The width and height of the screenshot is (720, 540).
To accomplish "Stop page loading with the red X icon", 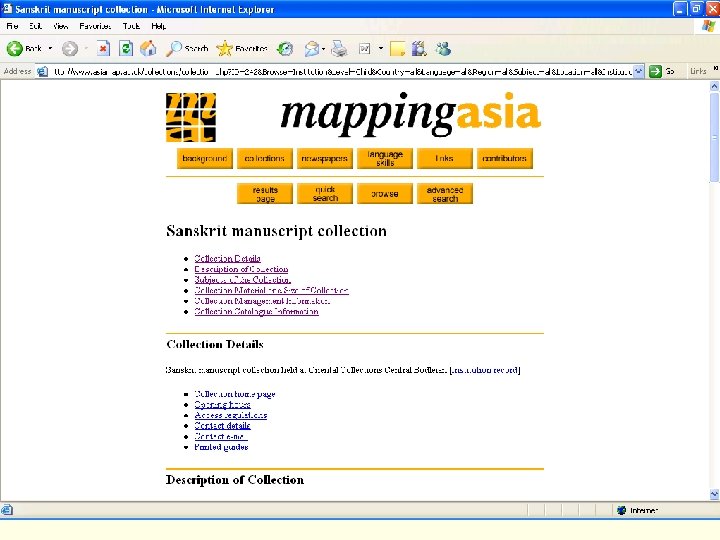I will click(x=103, y=48).
